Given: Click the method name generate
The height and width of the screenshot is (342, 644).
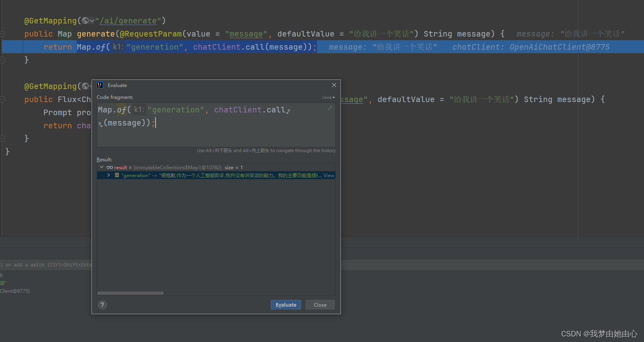Looking at the screenshot, I should tap(96, 34).
